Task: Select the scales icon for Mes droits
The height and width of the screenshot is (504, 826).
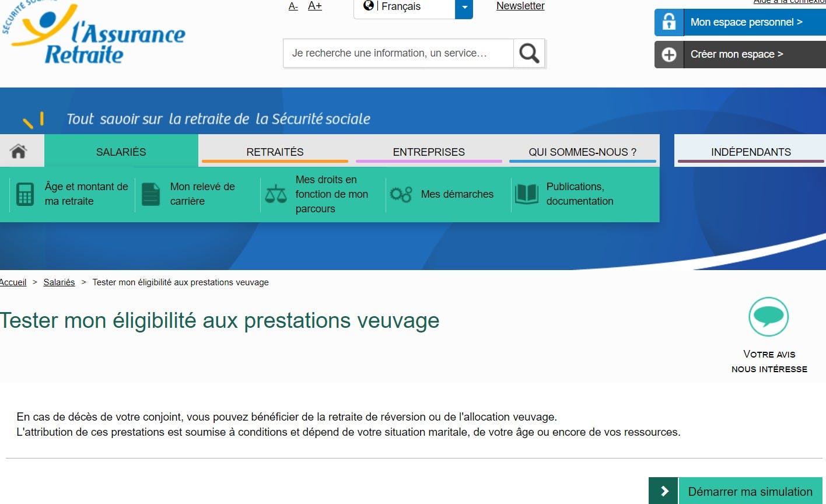Action: click(276, 194)
